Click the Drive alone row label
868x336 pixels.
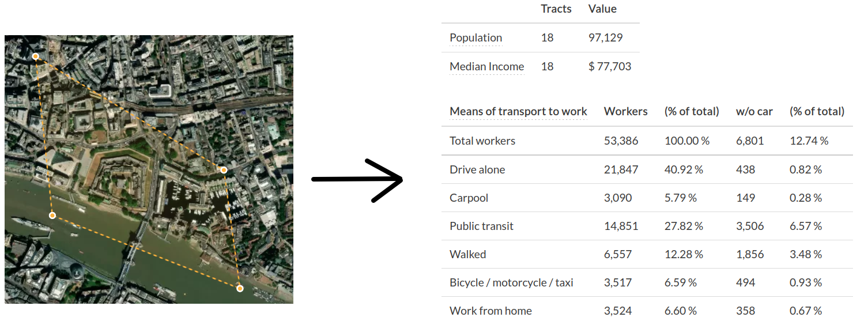(x=477, y=169)
